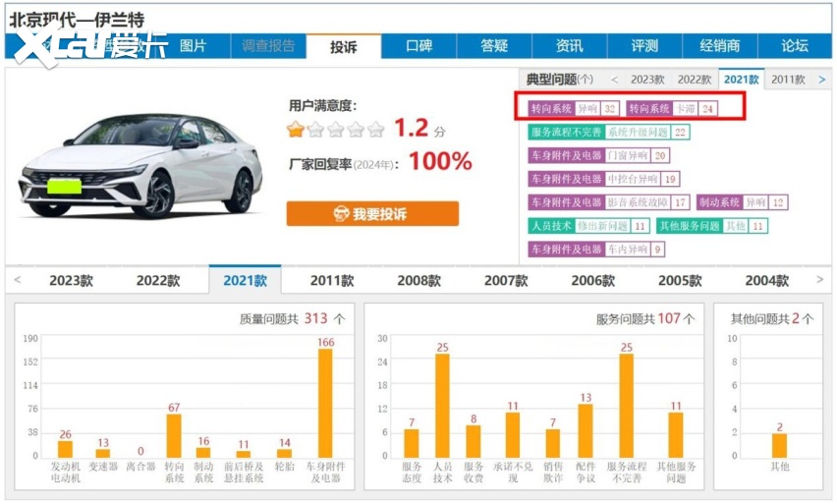
Task: Click the 车身附件及电器 bar showing 166
Action: [x=325, y=403]
